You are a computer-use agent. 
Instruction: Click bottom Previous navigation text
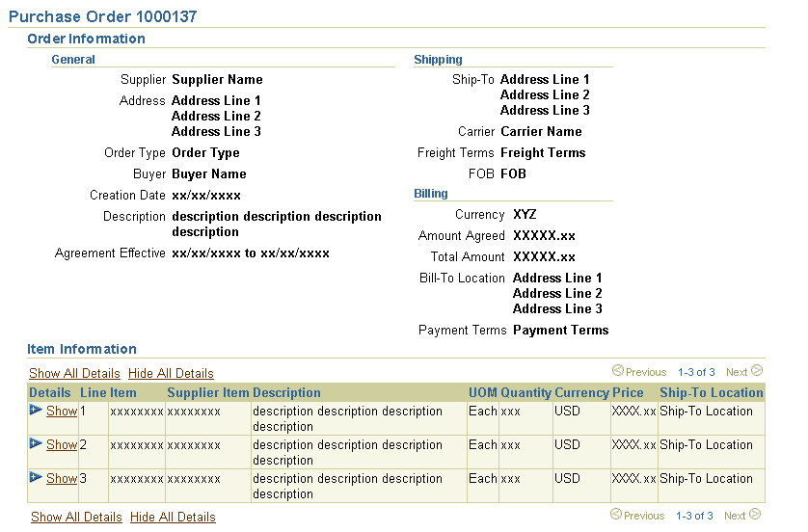(x=644, y=516)
